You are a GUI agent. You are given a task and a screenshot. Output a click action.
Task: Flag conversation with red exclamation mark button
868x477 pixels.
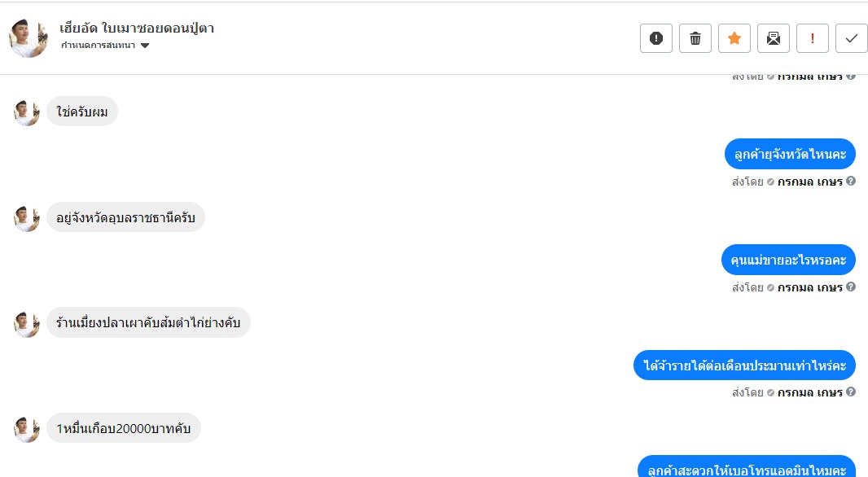tap(812, 38)
